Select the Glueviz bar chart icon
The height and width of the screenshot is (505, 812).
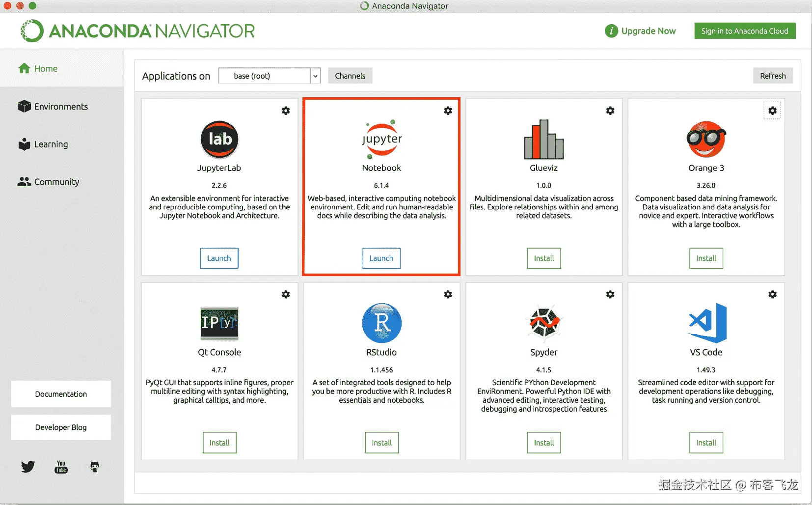coord(543,140)
